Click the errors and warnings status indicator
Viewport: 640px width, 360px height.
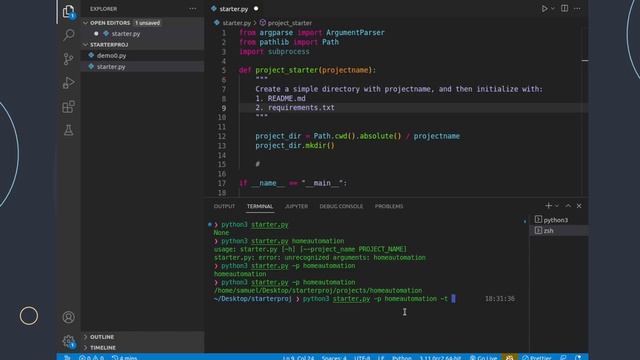pyautogui.click(x=91, y=357)
